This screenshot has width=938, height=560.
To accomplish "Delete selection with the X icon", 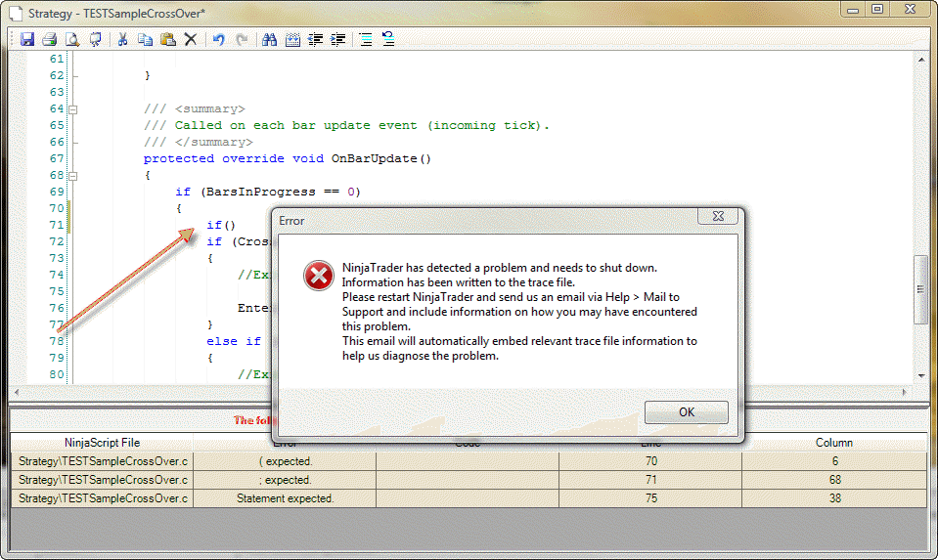I will [x=190, y=39].
